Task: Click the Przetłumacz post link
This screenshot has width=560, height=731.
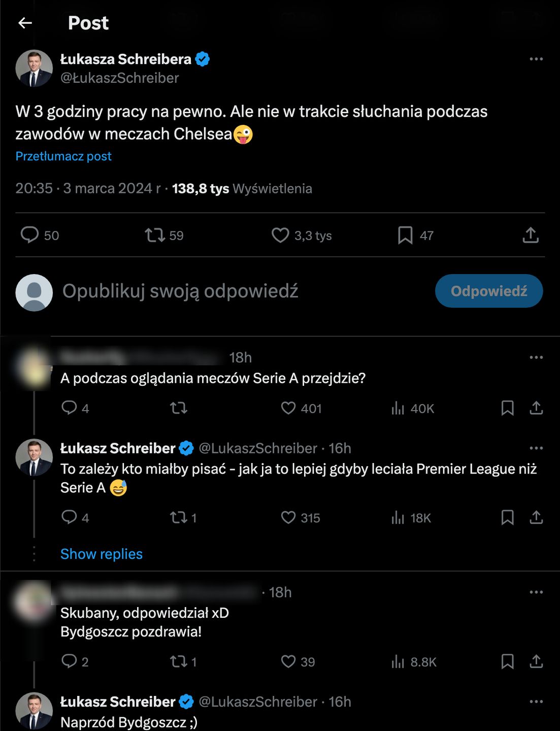Action: click(x=63, y=156)
